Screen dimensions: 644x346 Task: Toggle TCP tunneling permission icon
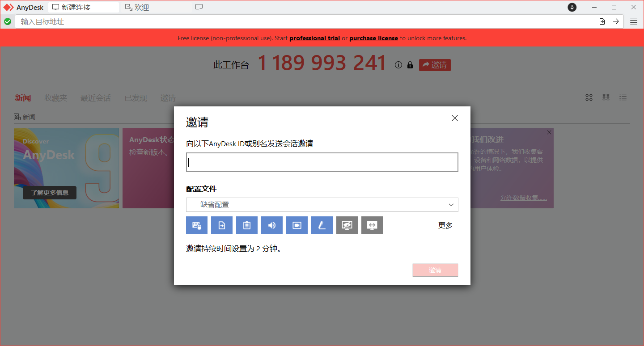point(372,225)
